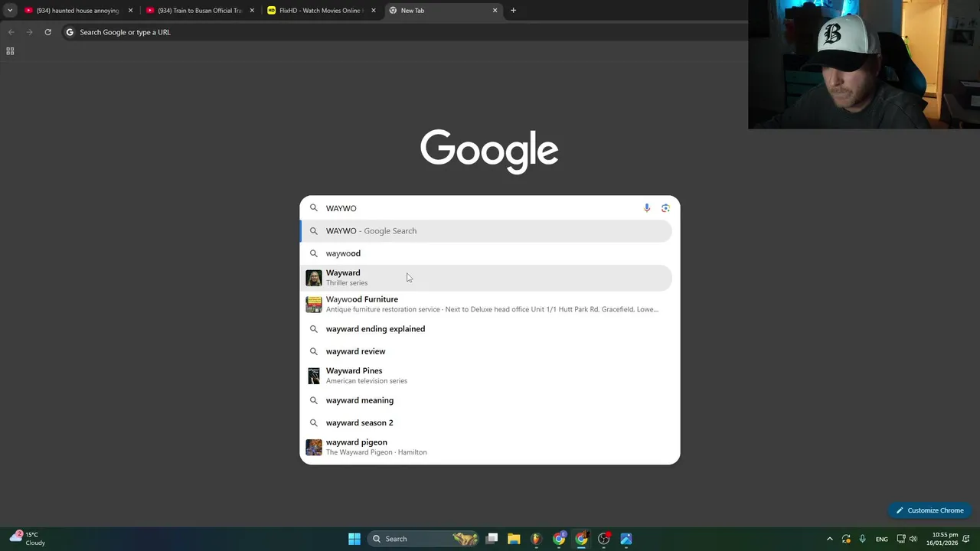Click the address bar URL field
The width and height of the screenshot is (980, 551).
(406, 32)
